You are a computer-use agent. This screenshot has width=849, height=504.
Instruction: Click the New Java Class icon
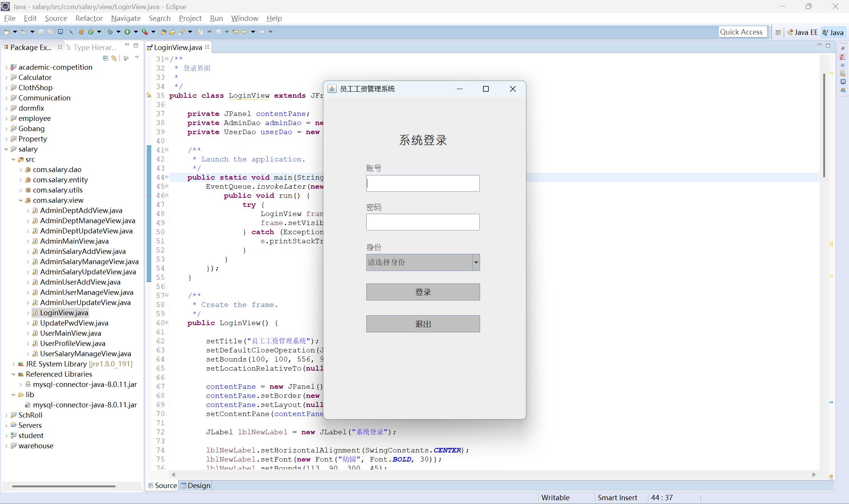click(91, 32)
